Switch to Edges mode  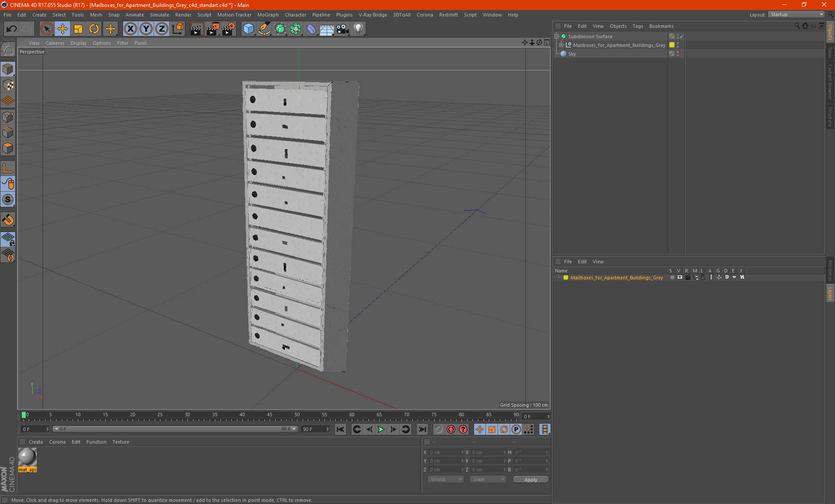[x=8, y=133]
